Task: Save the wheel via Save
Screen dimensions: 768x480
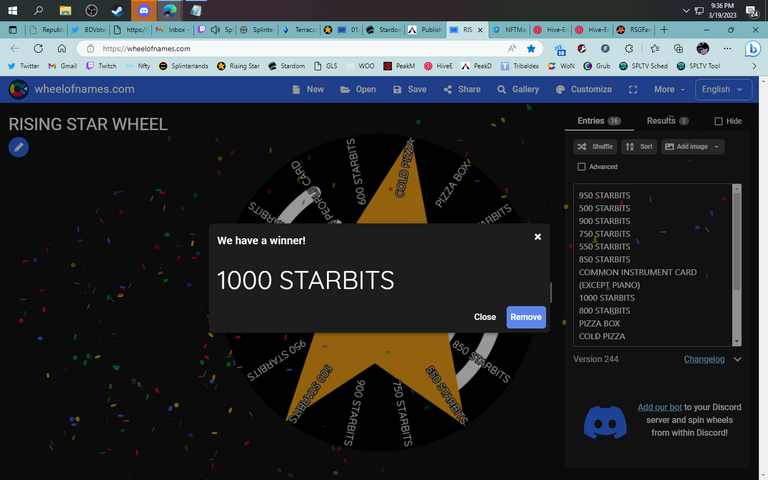Action: pyautogui.click(x=409, y=90)
